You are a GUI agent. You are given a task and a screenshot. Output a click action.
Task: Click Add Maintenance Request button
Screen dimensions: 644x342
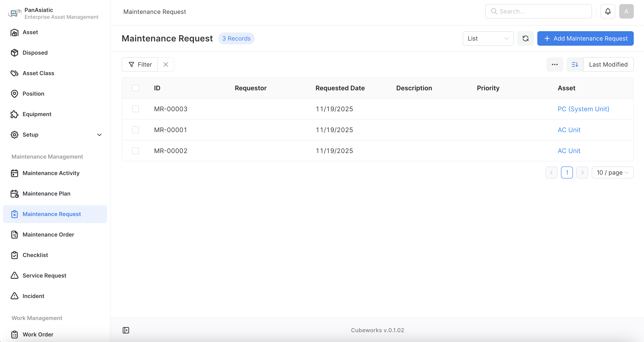585,38
